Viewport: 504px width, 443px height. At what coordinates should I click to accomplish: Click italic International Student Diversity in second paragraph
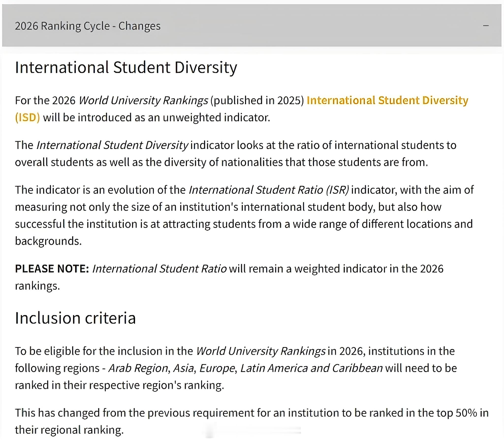tap(112, 145)
